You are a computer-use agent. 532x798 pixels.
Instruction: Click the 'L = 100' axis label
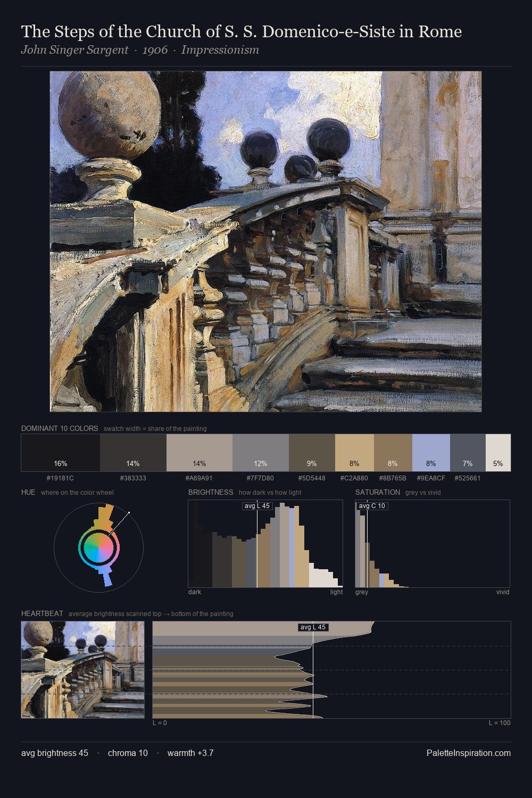coord(500,723)
